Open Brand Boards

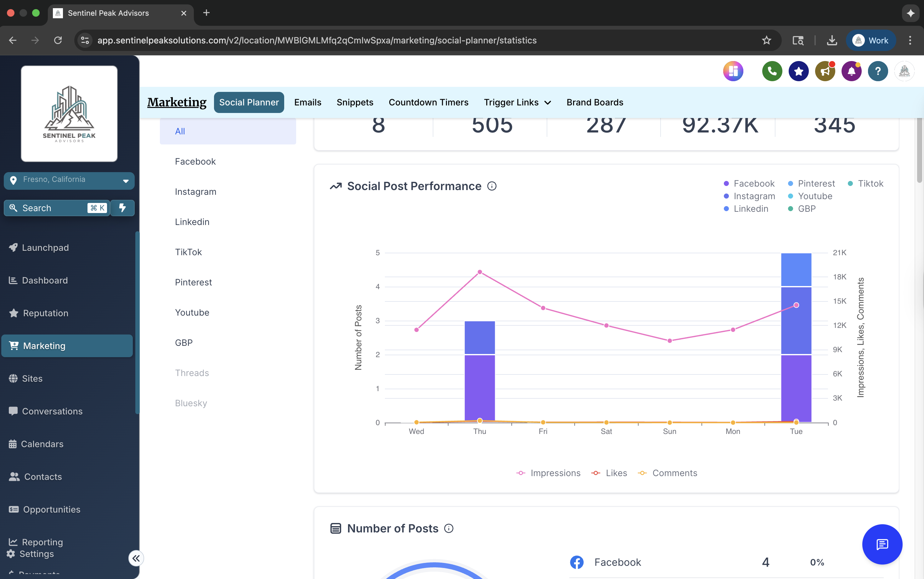pos(594,102)
